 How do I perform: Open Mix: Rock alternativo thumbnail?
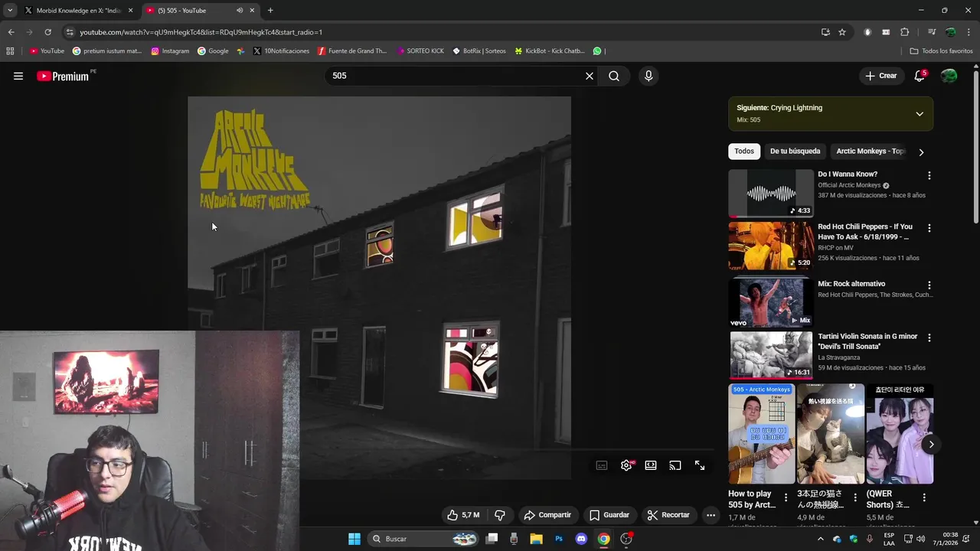pyautogui.click(x=771, y=302)
